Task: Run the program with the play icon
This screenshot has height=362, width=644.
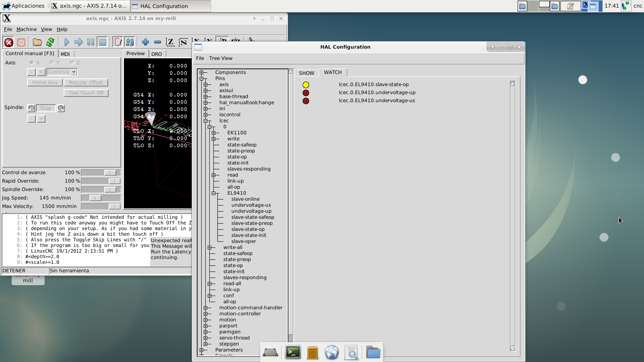Action: pos(67,42)
